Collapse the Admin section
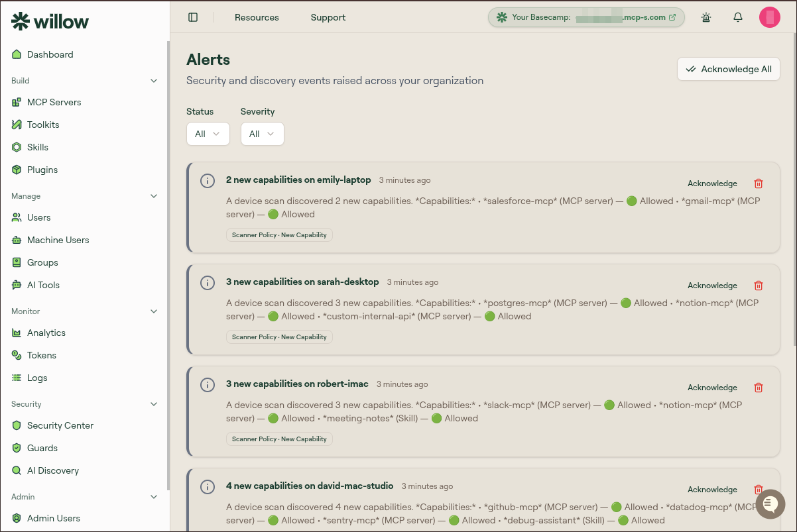 (154, 497)
